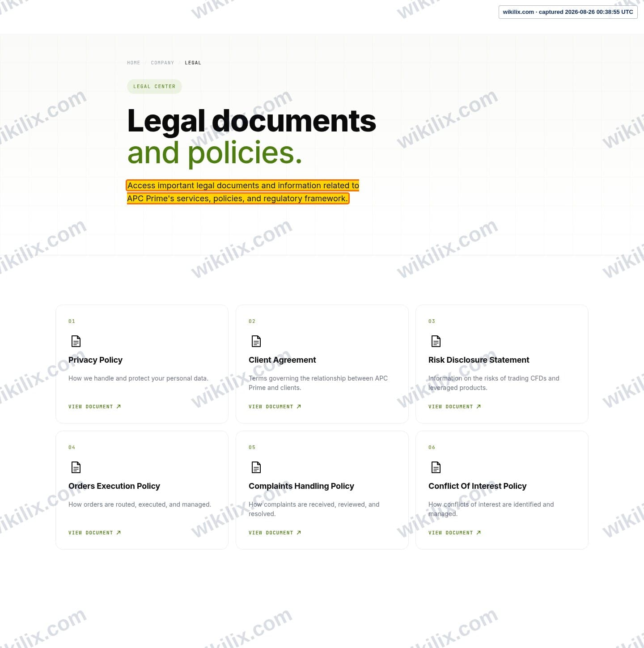Click the card number 05 label
The height and width of the screenshot is (648, 644).
click(x=252, y=447)
